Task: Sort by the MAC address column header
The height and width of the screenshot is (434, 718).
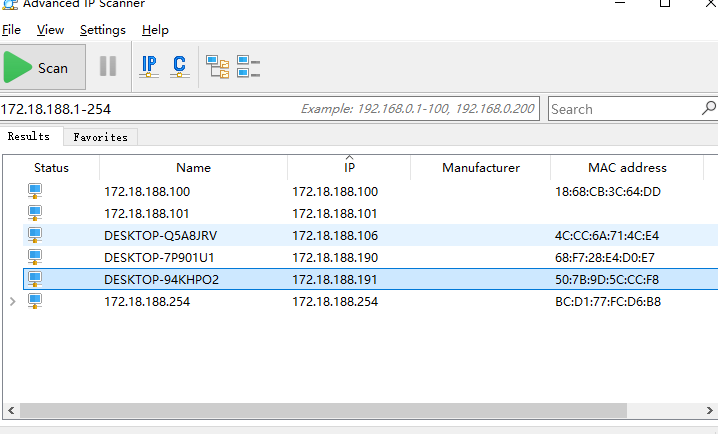Action: click(x=627, y=168)
